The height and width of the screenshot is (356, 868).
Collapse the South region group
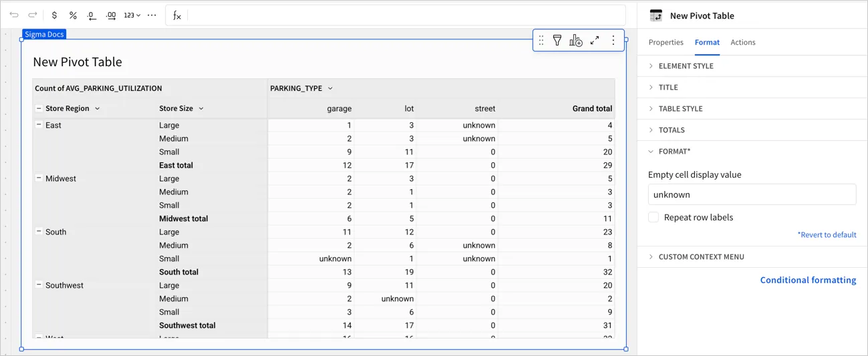pos(39,232)
